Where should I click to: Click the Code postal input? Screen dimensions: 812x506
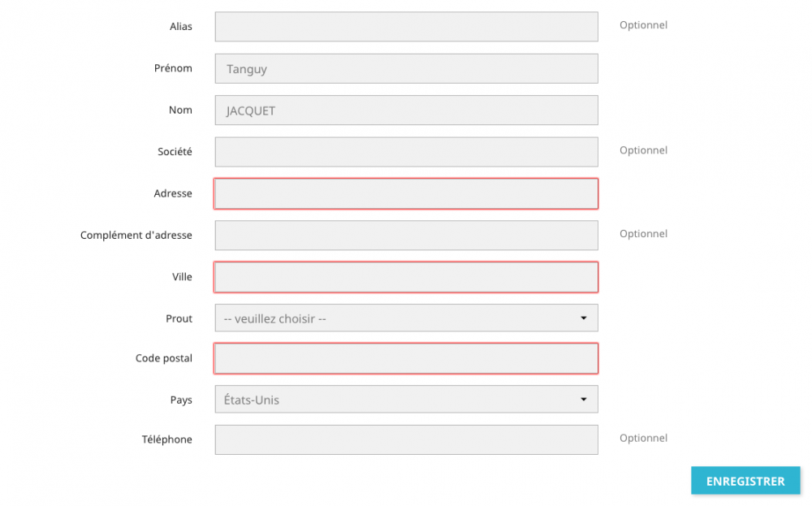tap(406, 358)
